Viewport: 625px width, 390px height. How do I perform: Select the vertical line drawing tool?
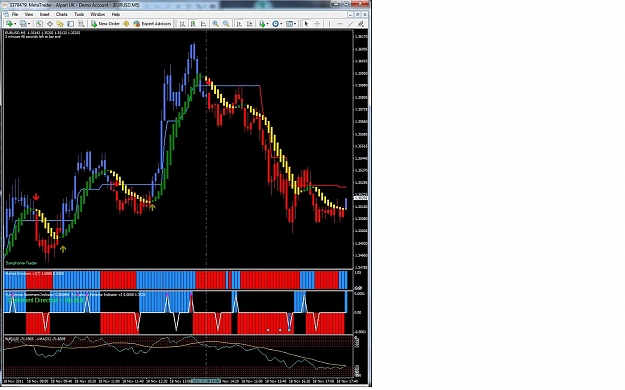coord(329,24)
